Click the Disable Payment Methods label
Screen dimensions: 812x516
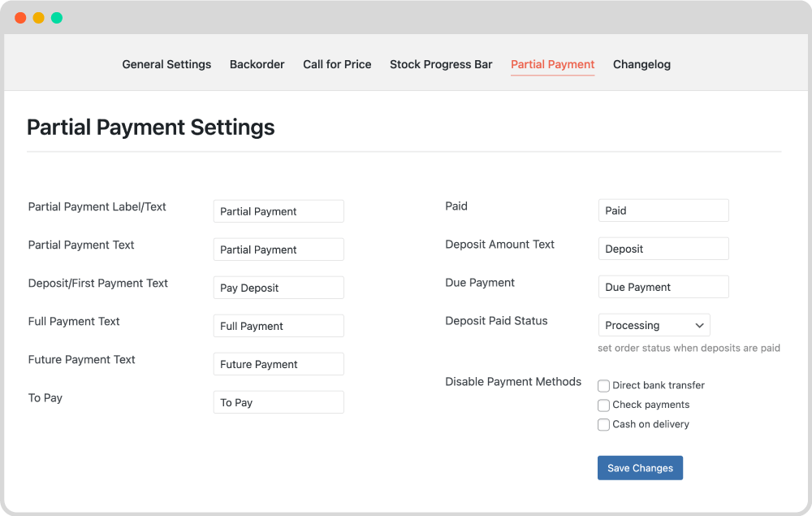[513, 382]
